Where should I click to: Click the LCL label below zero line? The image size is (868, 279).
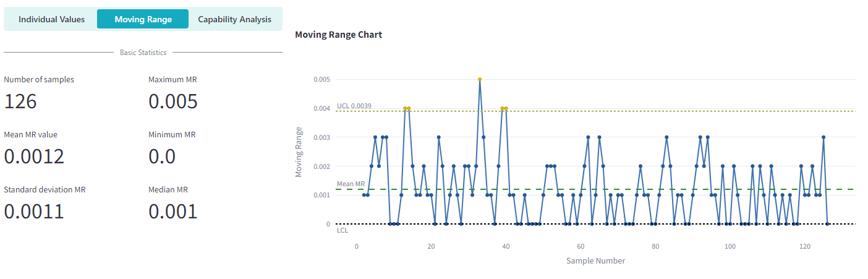pyautogui.click(x=343, y=230)
